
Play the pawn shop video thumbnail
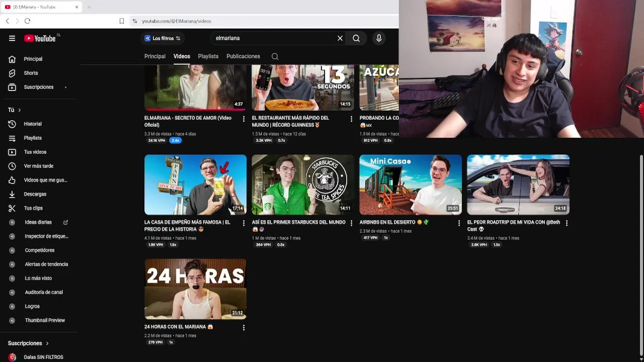point(195,185)
